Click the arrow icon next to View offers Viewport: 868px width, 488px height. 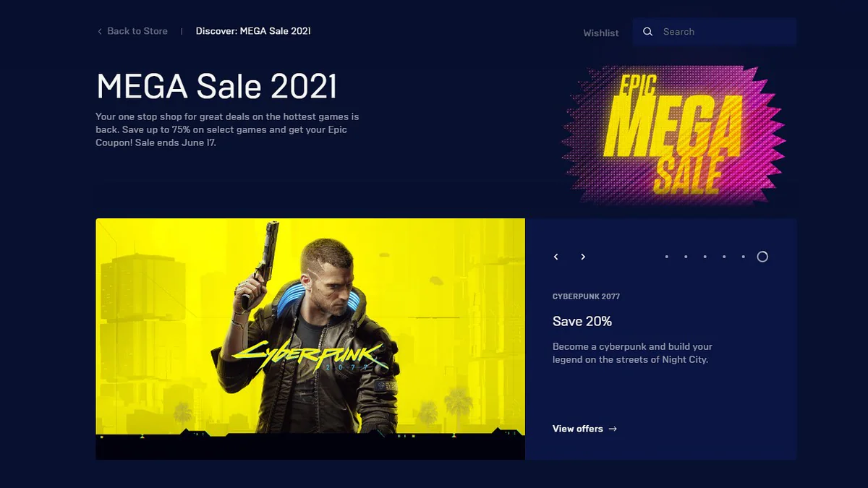pyautogui.click(x=613, y=429)
